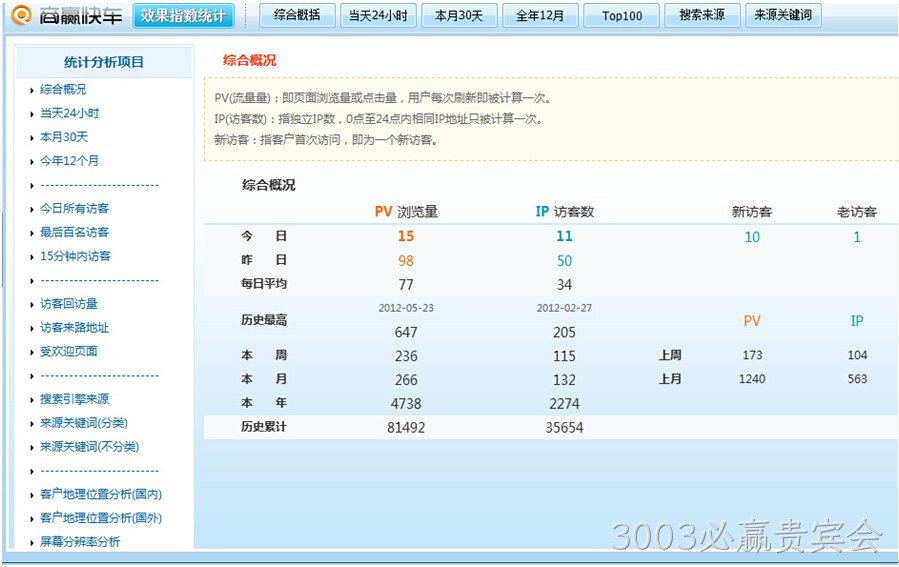Click the red 综合概况 page heading
899x567 pixels.
click(249, 60)
